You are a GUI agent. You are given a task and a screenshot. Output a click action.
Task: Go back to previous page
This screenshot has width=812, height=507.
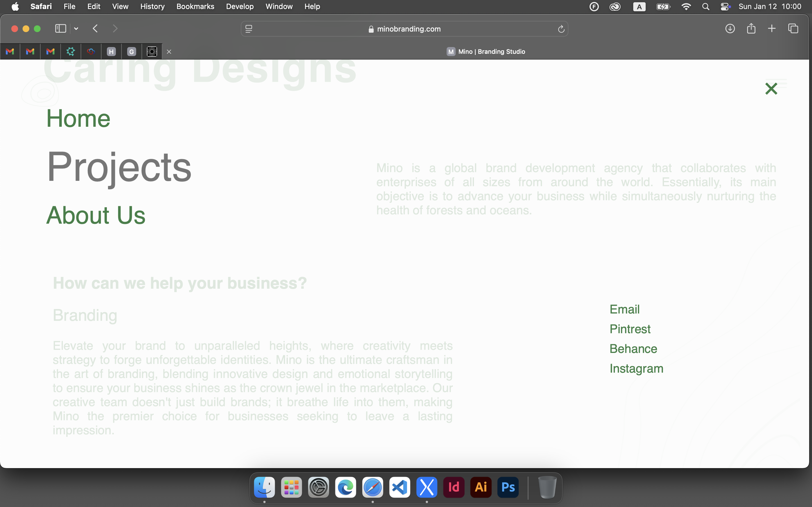tap(95, 28)
